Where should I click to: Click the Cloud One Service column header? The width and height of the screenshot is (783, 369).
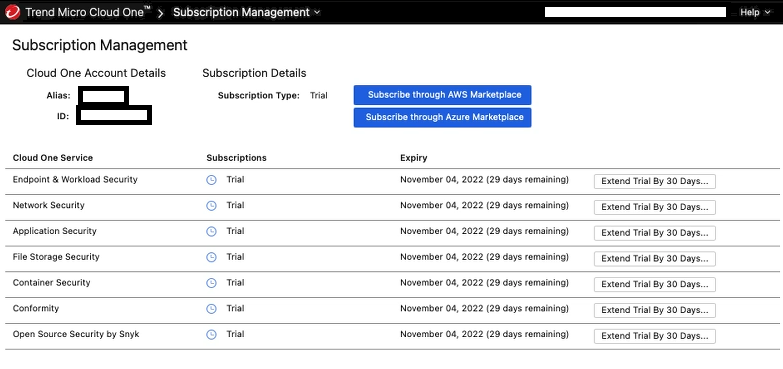52,158
